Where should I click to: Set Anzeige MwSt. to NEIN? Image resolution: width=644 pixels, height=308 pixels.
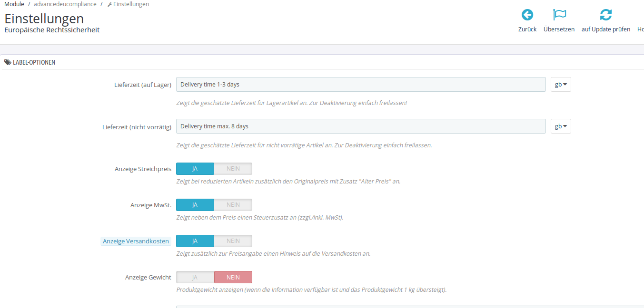click(233, 205)
